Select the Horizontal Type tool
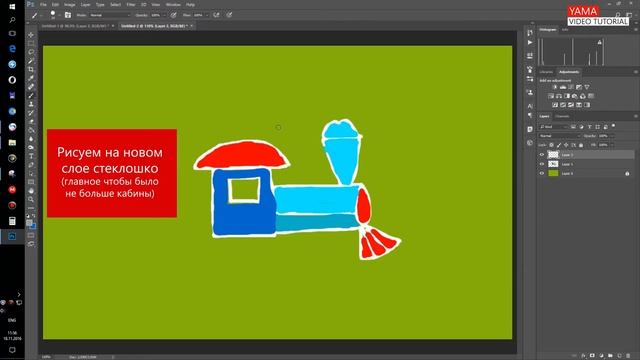 [x=31, y=156]
